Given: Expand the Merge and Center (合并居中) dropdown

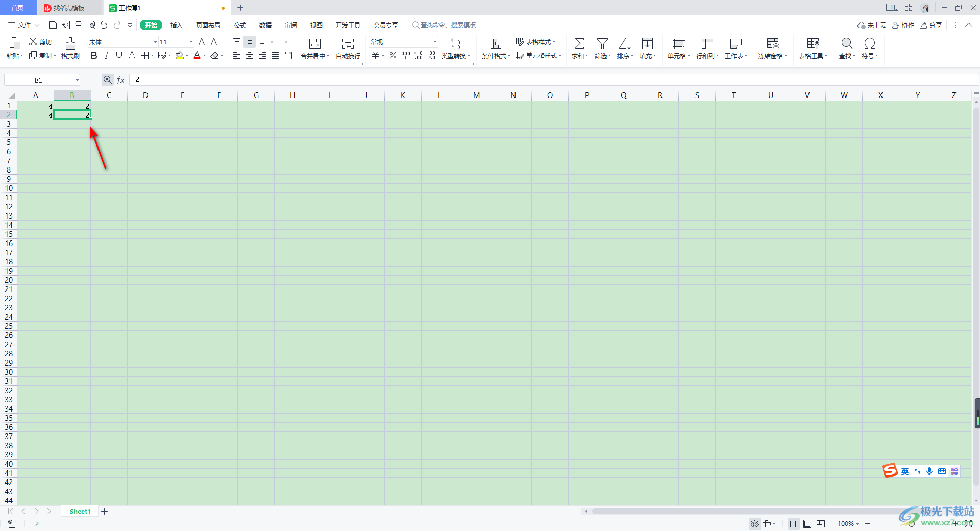Looking at the screenshot, I should (328, 56).
